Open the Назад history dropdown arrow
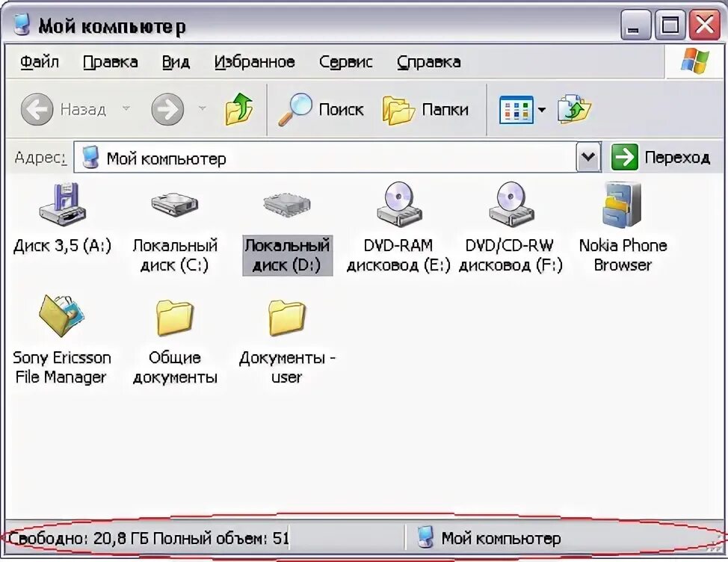The height and width of the screenshot is (562, 728). click(126, 108)
